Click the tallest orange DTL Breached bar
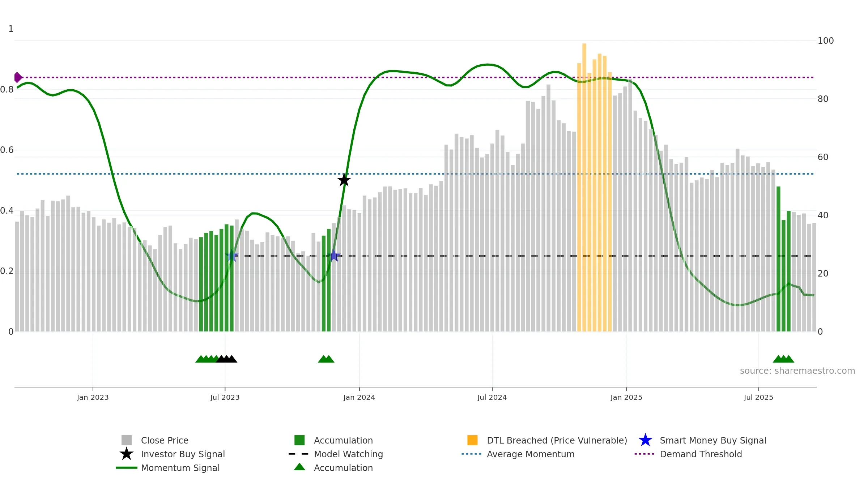The height and width of the screenshot is (488, 868). pos(584,187)
